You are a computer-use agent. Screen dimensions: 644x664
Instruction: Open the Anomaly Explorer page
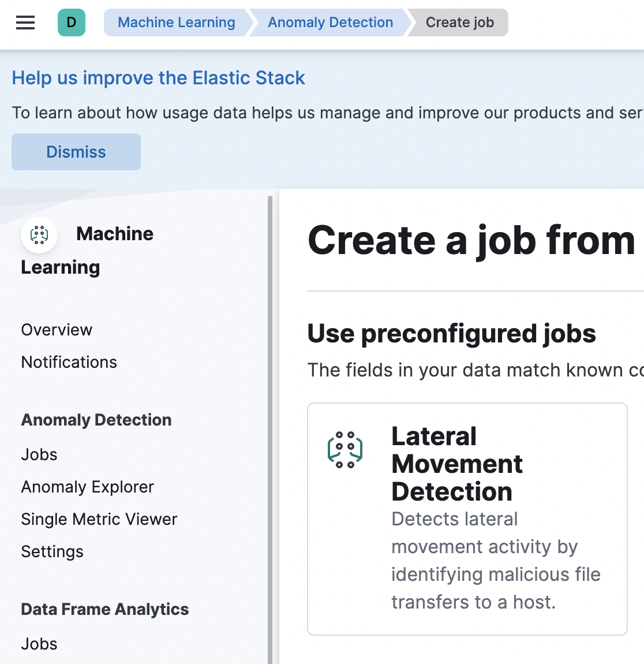pyautogui.click(x=88, y=487)
